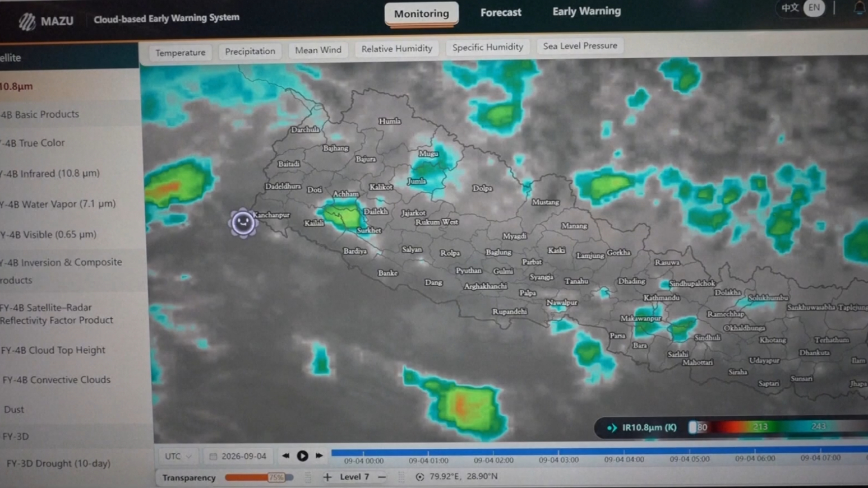Zoom out with minus icon

click(x=382, y=477)
